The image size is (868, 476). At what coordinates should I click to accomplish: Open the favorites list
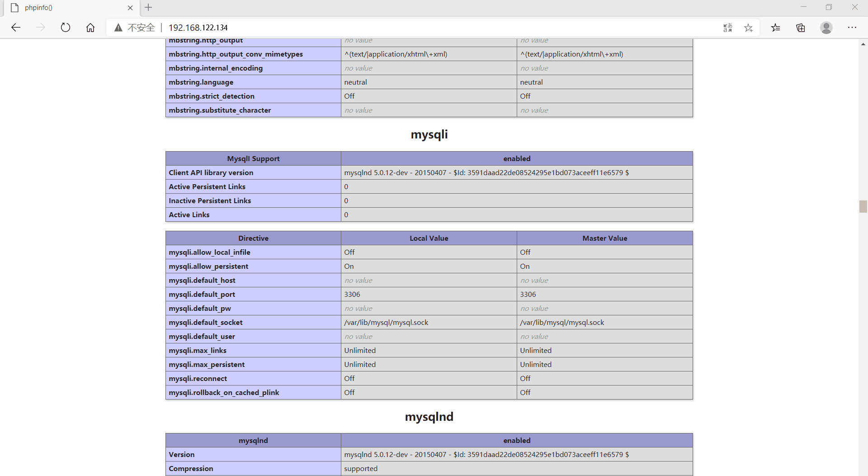click(x=776, y=28)
